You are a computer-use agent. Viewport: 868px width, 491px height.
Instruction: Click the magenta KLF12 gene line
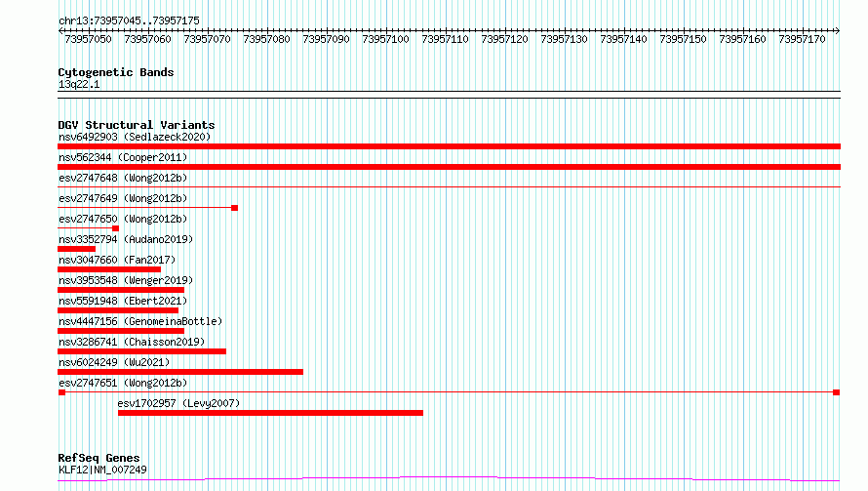click(x=449, y=479)
